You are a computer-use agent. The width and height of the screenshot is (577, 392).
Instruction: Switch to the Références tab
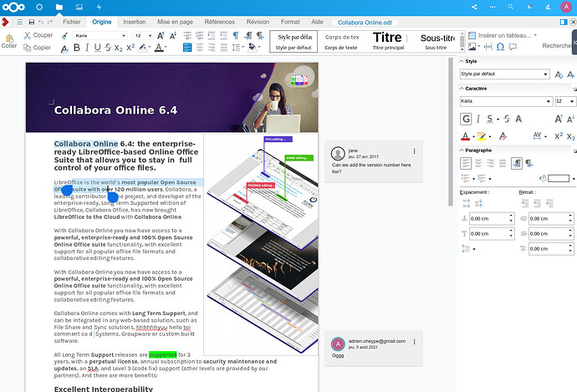tap(220, 22)
